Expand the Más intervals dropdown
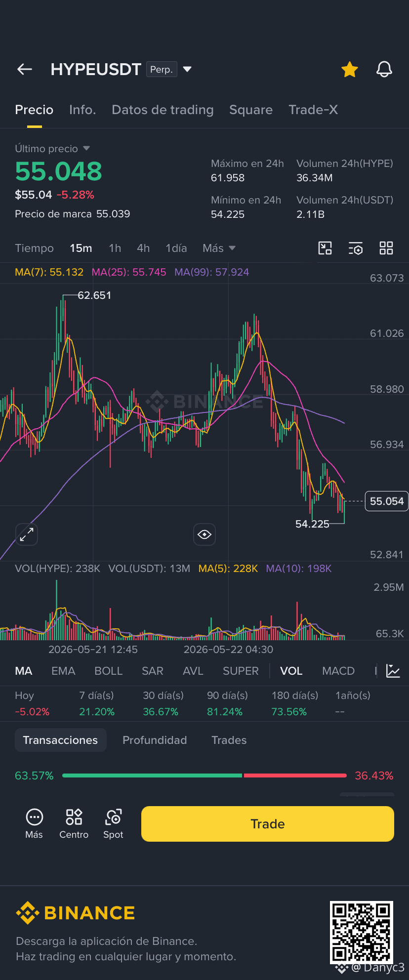Viewport: 409px width, 980px height. click(x=219, y=248)
